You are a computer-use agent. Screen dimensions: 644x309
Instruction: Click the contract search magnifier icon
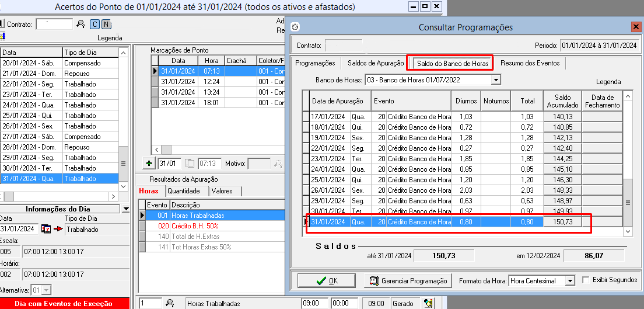[x=80, y=24]
